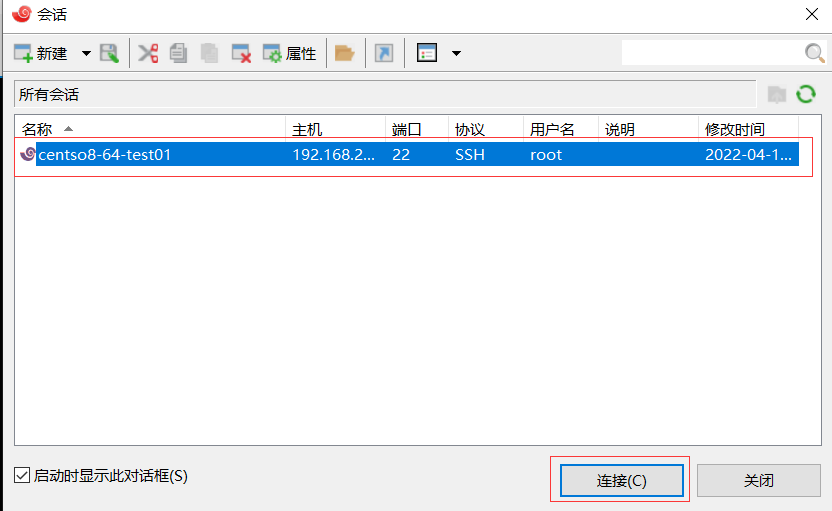Click the 所有会话 path field
The height and width of the screenshot is (511, 832).
point(385,94)
